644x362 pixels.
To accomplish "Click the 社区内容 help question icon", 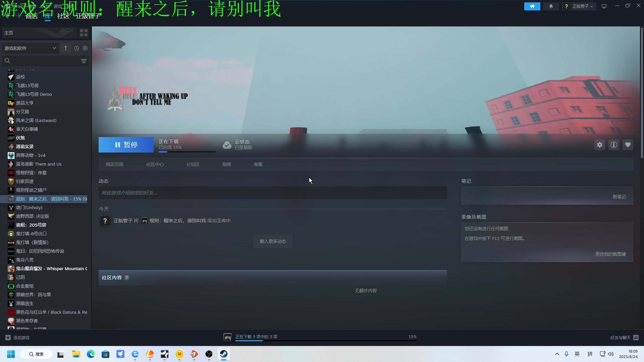I will coord(127,278).
